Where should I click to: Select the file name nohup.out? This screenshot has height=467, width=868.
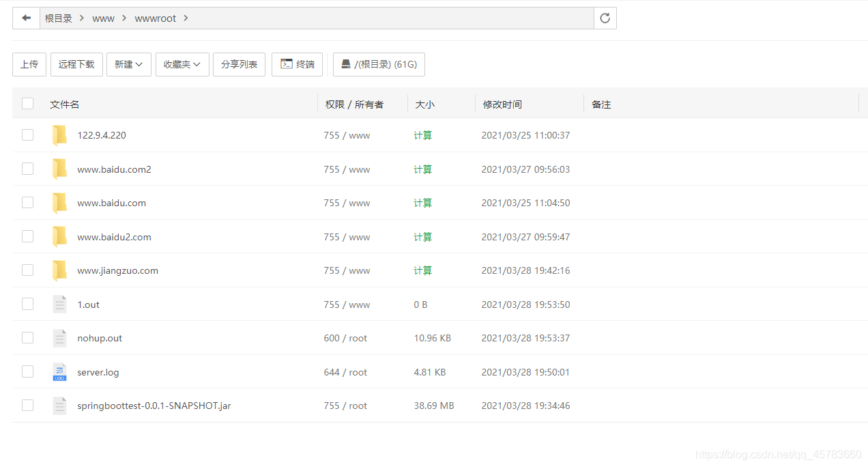coord(100,338)
